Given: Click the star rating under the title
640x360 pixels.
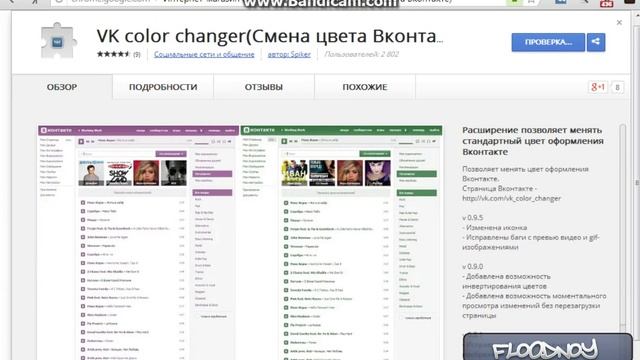Looking at the screenshot, I should 113,54.
